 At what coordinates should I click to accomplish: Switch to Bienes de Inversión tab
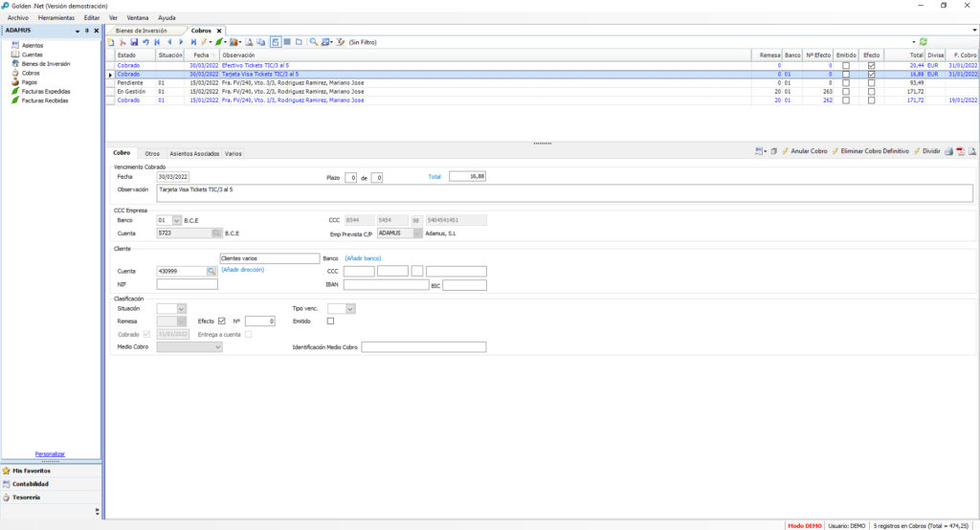[x=142, y=31]
